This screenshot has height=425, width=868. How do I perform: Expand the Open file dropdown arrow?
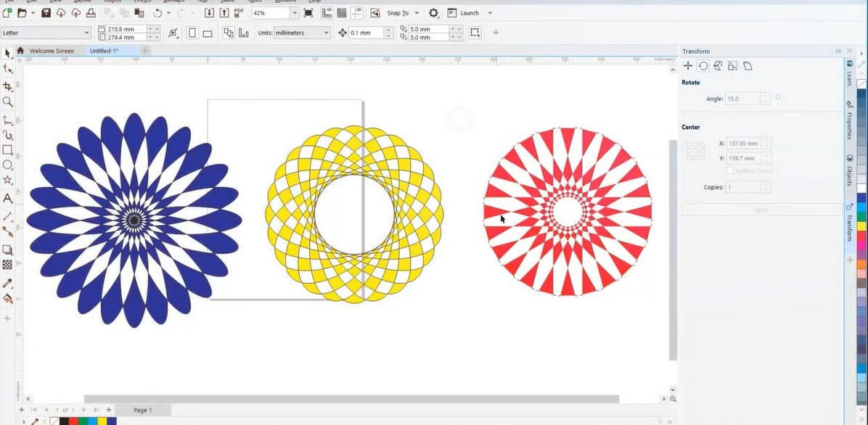(x=33, y=13)
